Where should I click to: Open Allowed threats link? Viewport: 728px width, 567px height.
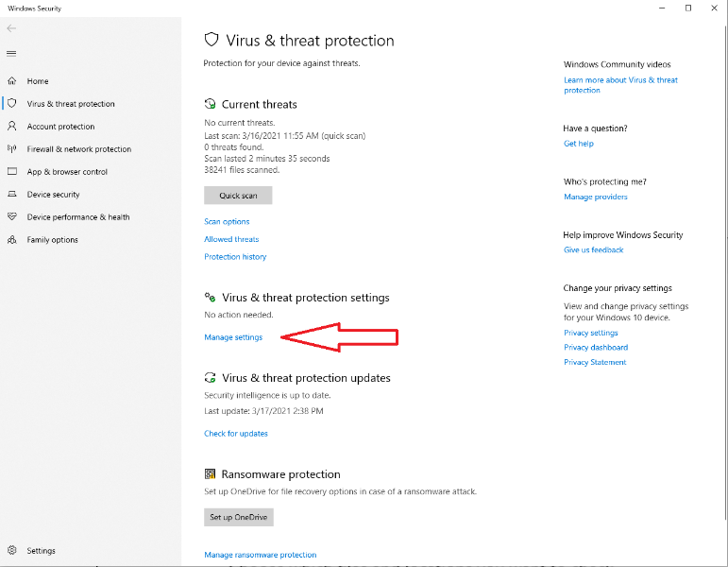pyautogui.click(x=231, y=239)
